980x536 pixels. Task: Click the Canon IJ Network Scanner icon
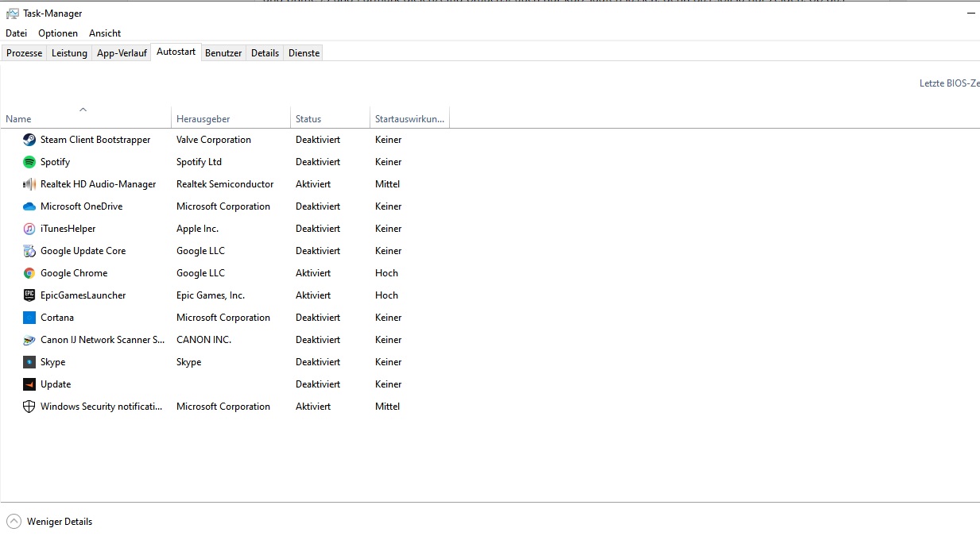tap(29, 340)
